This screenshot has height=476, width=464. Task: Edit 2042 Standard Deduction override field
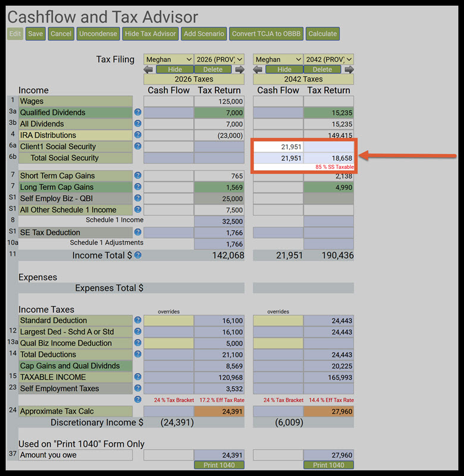pyautogui.click(x=278, y=320)
